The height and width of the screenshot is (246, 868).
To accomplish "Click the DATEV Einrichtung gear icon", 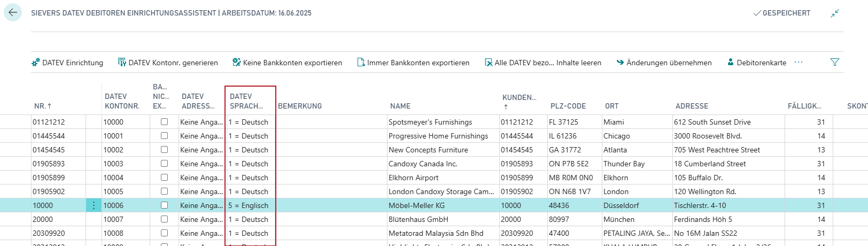I will [36, 63].
